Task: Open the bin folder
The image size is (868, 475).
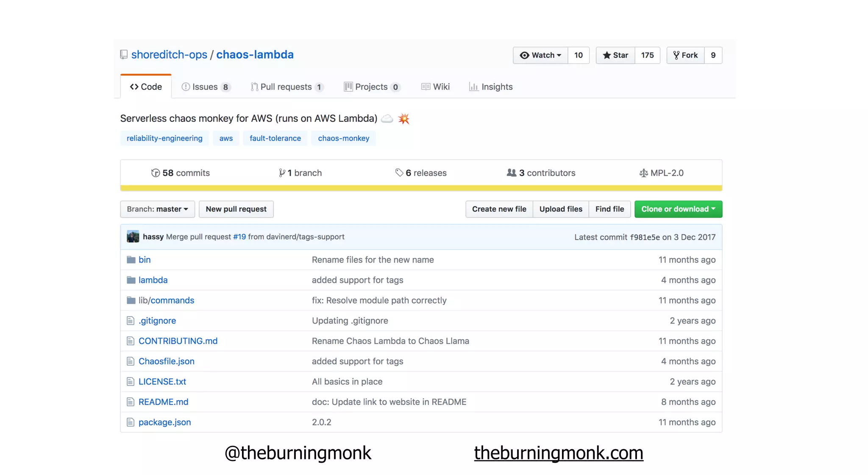Action: pyautogui.click(x=145, y=260)
